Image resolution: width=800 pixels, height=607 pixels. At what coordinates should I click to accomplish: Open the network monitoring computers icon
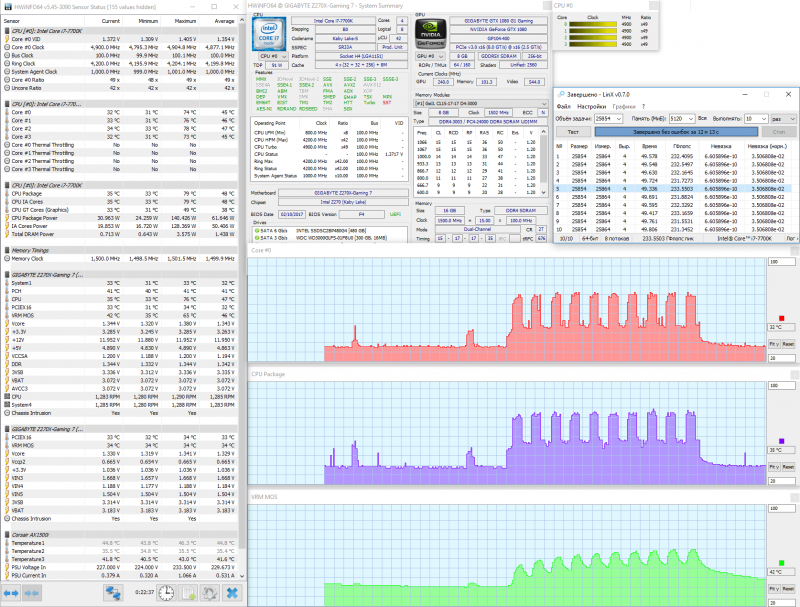click(x=113, y=593)
